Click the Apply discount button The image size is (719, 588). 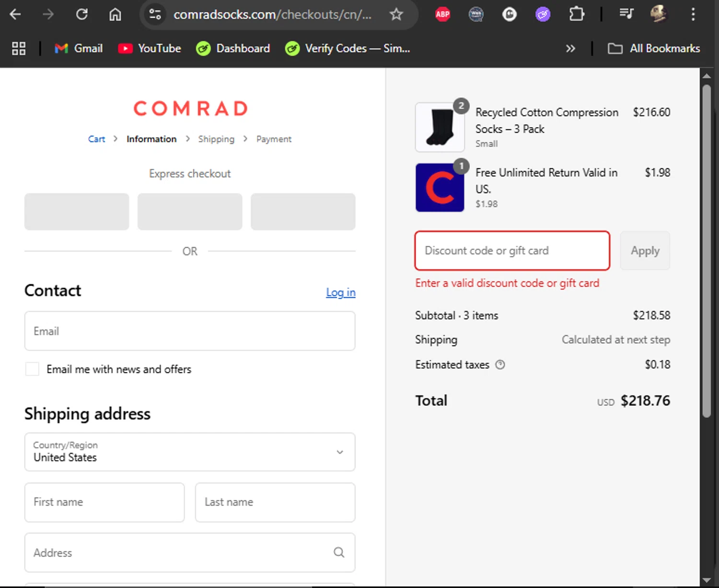645,251
